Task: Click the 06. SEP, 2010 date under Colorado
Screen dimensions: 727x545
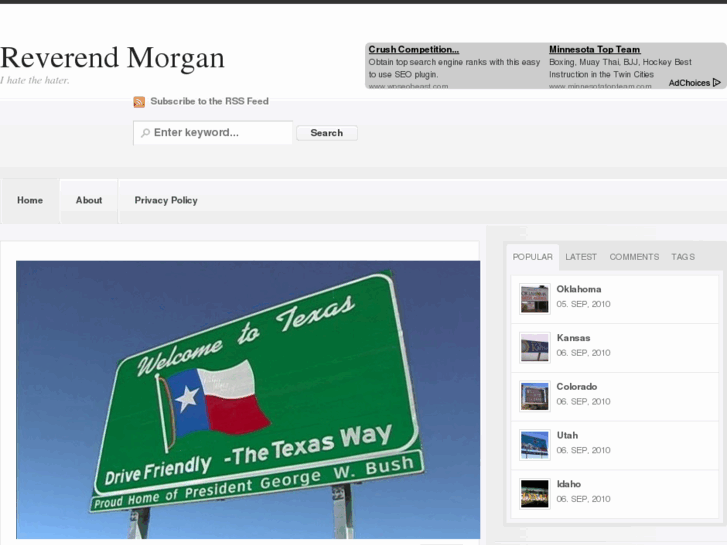Action: pos(583,401)
